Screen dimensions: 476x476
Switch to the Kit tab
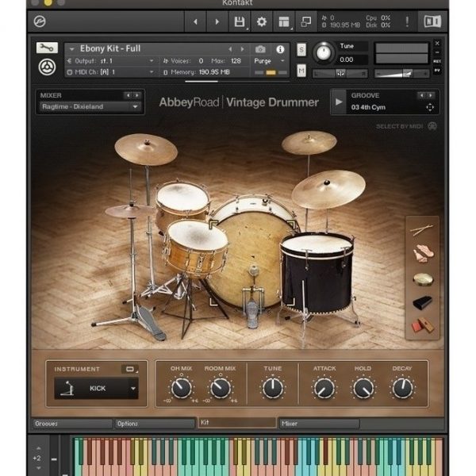236,423
